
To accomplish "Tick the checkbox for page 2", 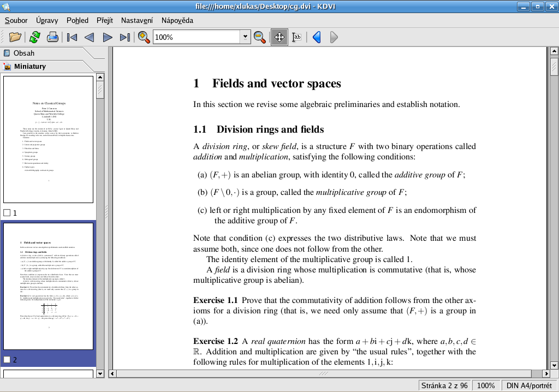I will point(7,360).
